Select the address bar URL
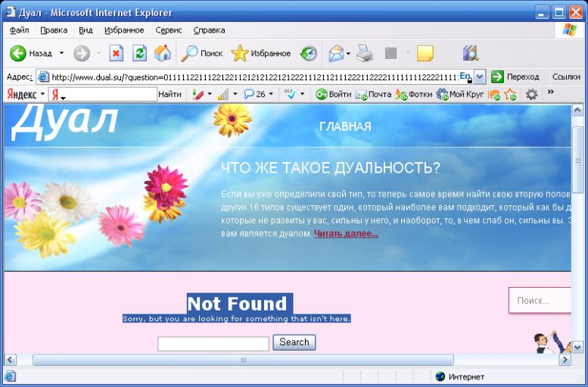 [x=255, y=77]
